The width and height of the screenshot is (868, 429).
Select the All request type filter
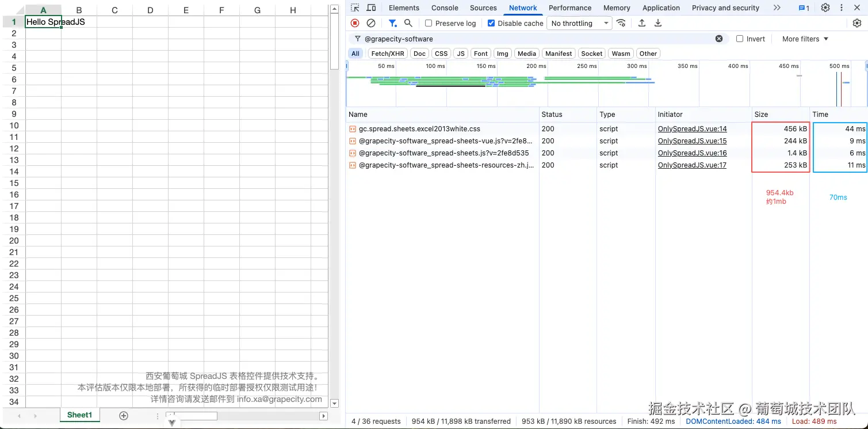[x=355, y=54]
